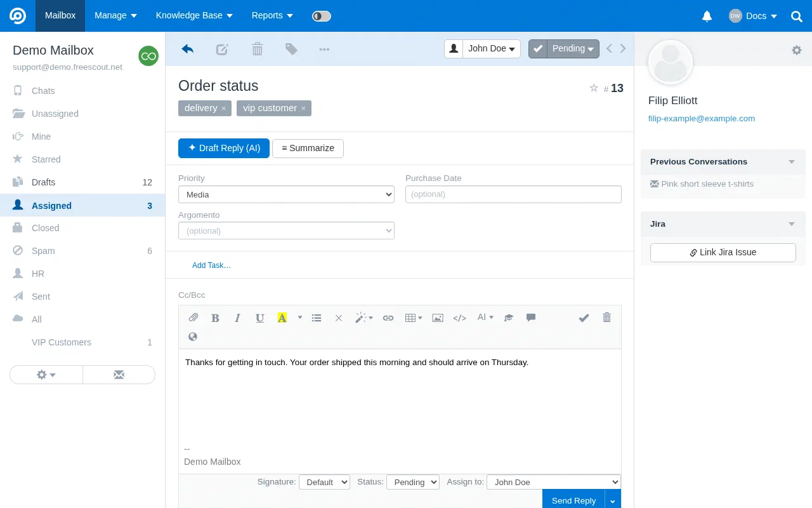Open the Argomento dropdown
The height and width of the screenshot is (508, 812).
click(x=286, y=231)
